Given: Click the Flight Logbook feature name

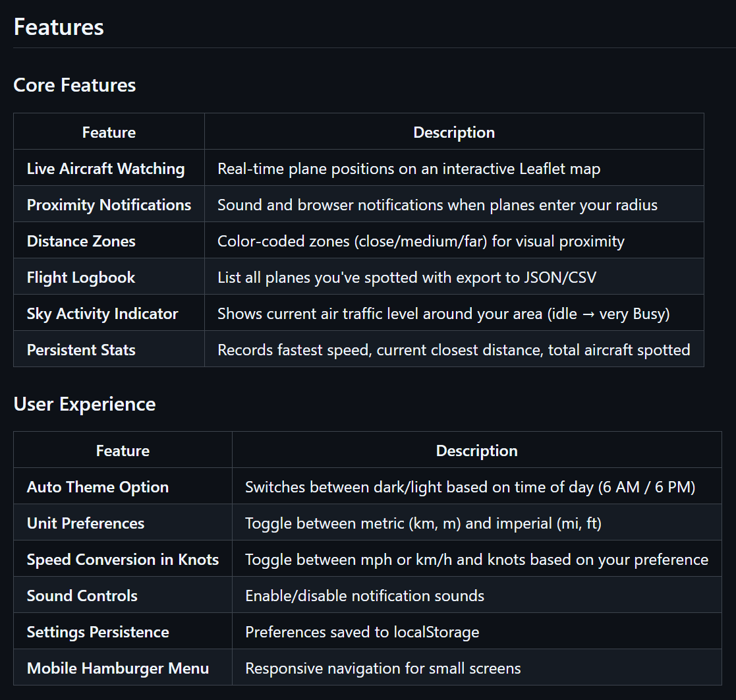Looking at the screenshot, I should tap(81, 277).
